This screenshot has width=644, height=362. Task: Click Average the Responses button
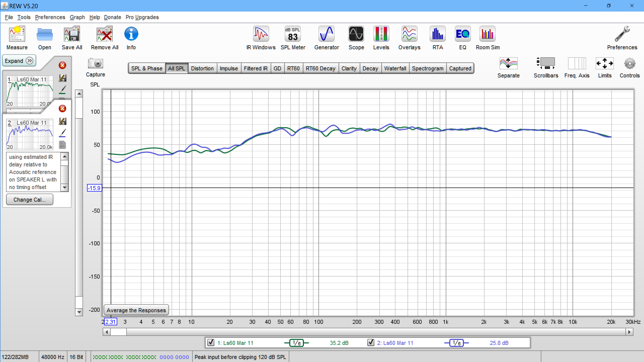point(136,310)
